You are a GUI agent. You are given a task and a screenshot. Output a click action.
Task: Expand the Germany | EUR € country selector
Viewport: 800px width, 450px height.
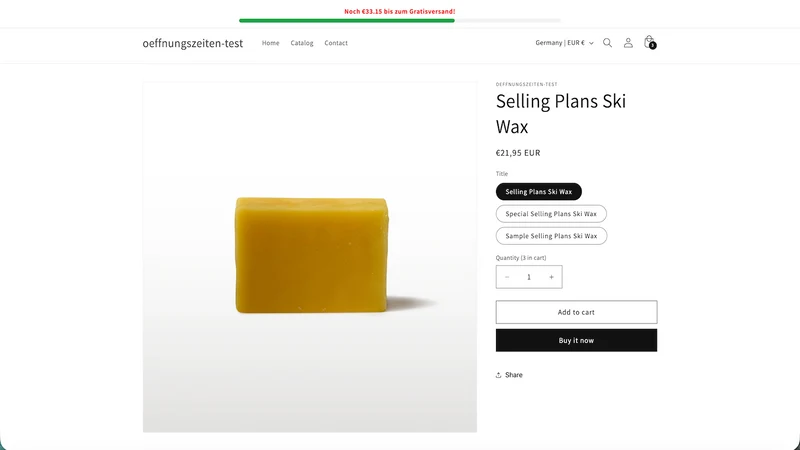[564, 43]
